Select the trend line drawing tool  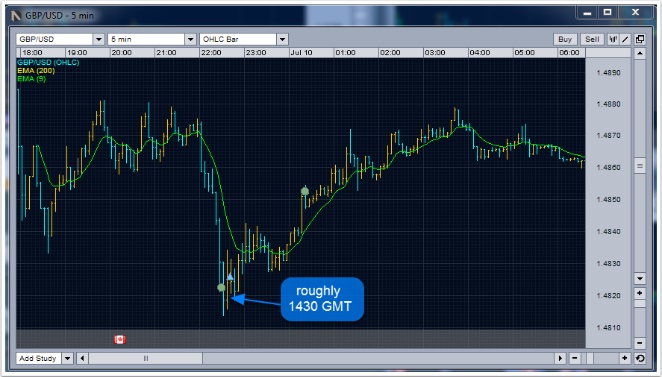(625, 39)
